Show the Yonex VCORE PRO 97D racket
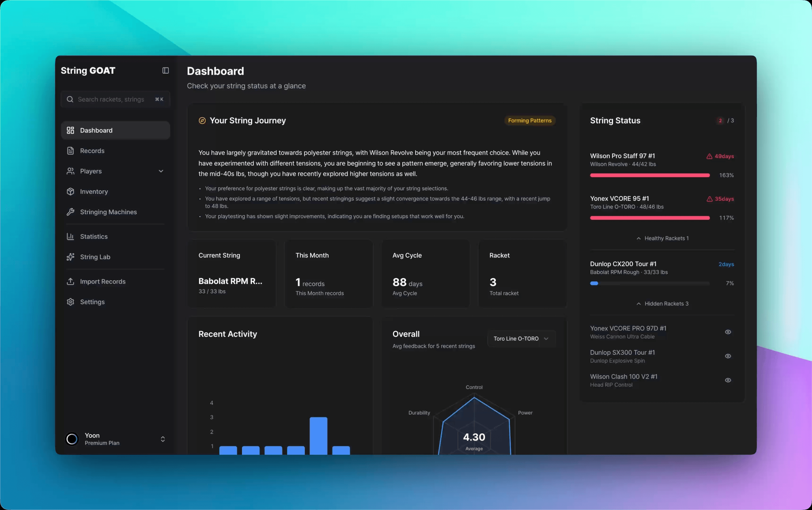 coord(728,332)
